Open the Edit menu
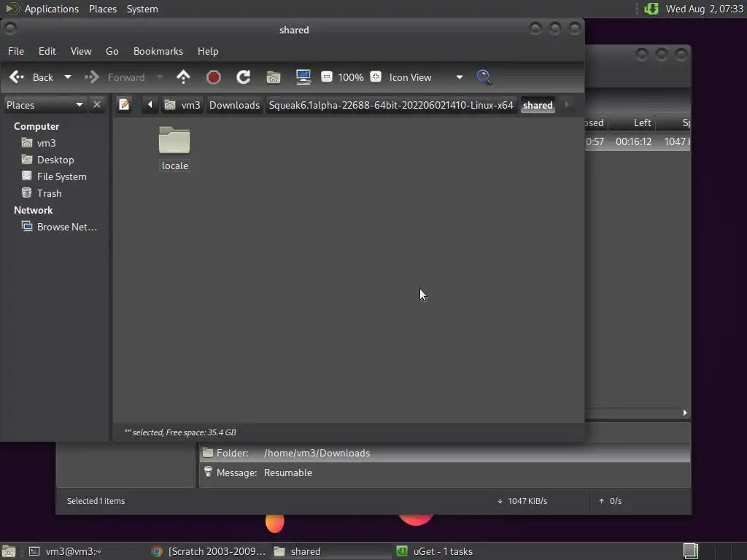The image size is (747, 560). point(47,51)
